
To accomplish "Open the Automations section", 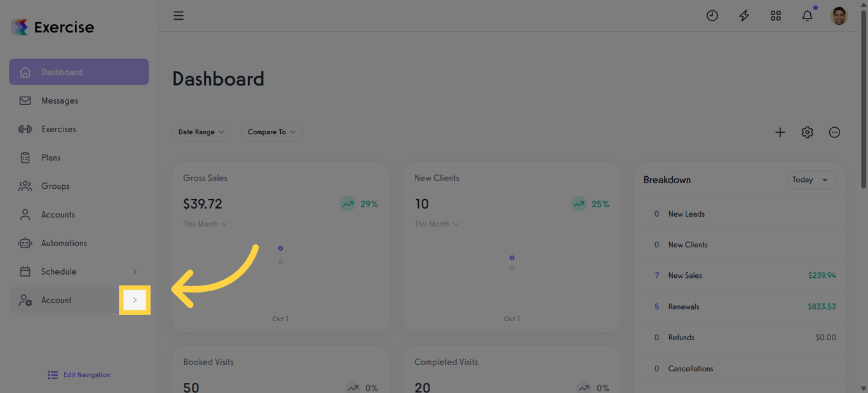I will 64,243.
